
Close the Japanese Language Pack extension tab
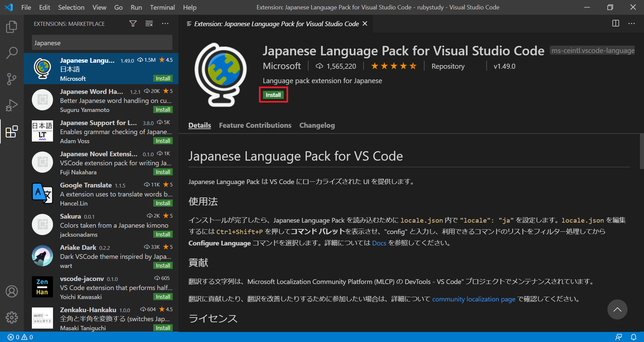click(365, 23)
